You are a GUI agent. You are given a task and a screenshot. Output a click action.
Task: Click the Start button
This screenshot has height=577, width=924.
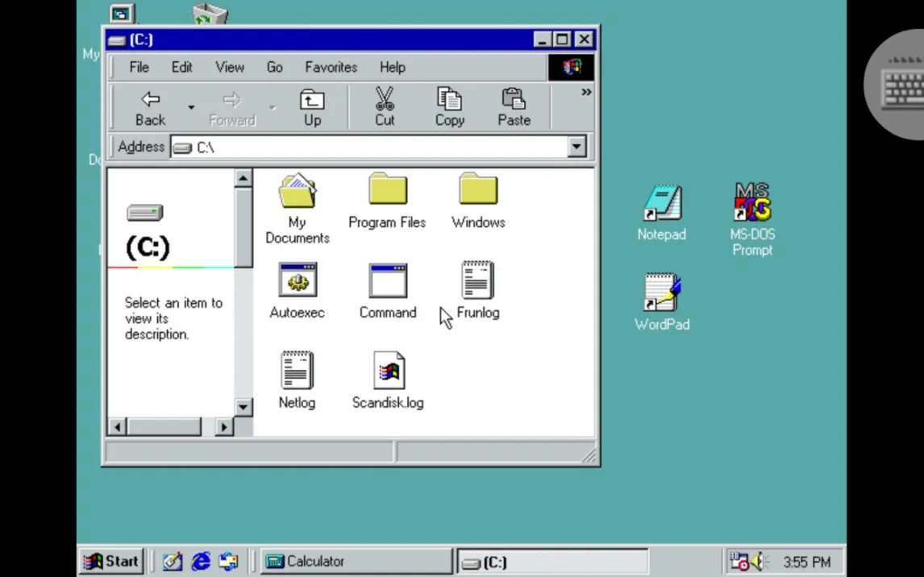tap(112, 561)
